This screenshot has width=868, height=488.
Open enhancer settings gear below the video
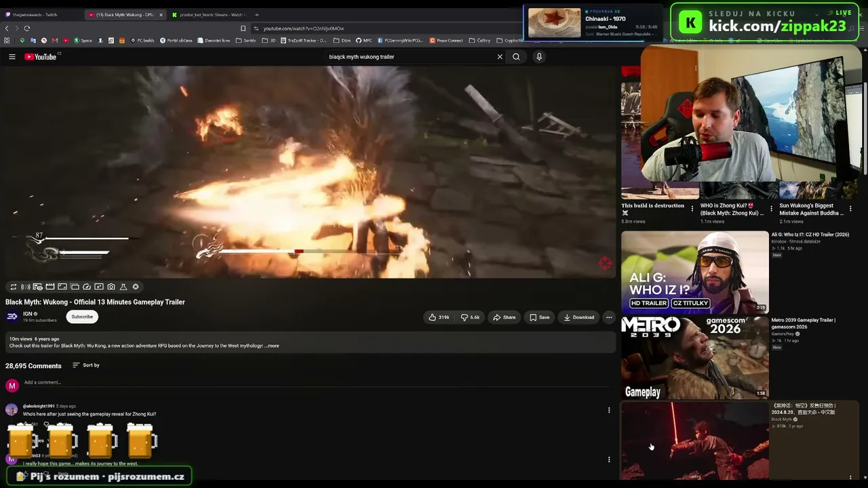[136, 287]
